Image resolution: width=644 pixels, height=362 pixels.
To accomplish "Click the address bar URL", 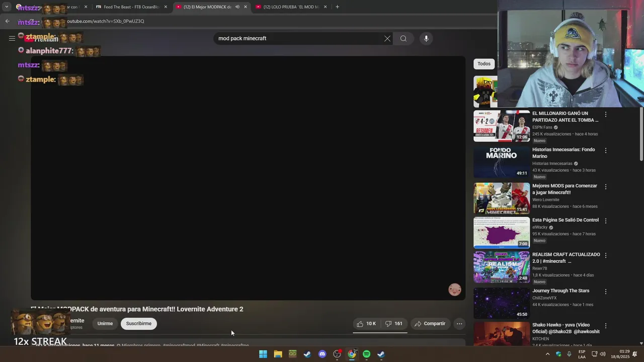I will (106, 21).
